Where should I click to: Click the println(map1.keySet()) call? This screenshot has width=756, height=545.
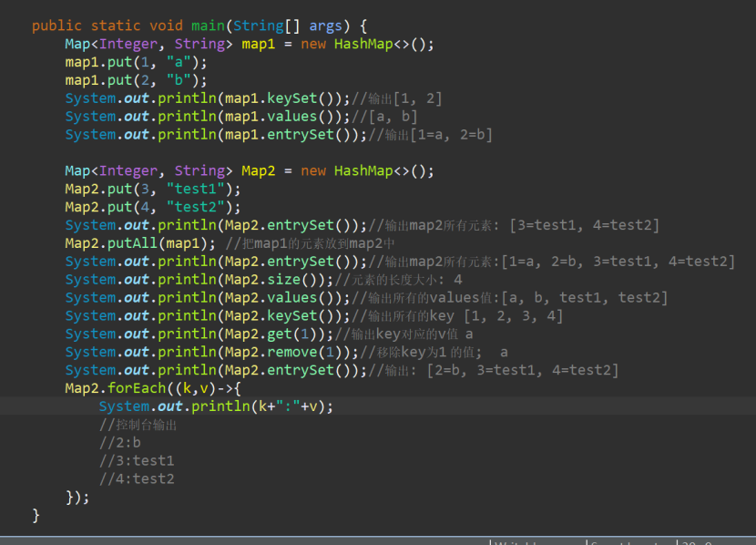208,98
